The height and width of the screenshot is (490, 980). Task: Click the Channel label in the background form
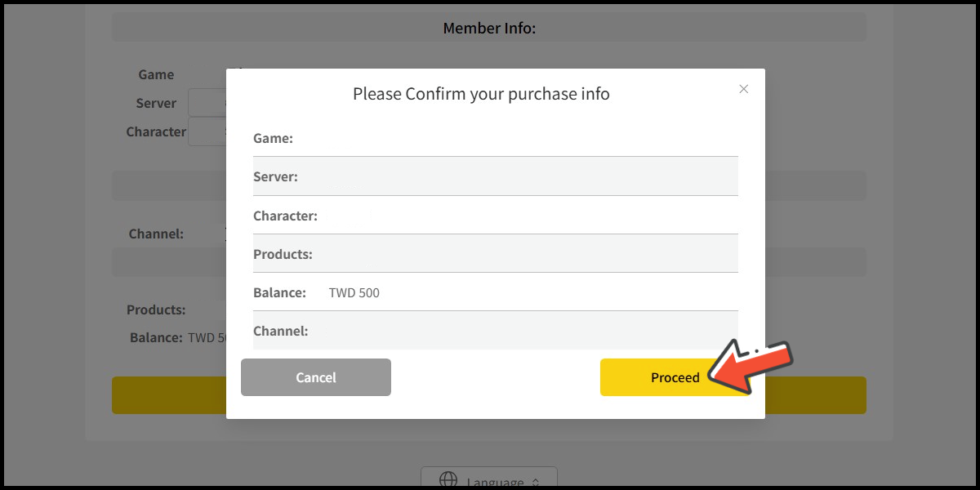(156, 234)
